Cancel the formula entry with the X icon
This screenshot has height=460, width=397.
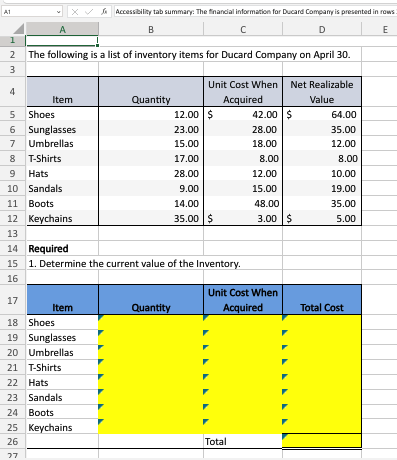(75, 12)
